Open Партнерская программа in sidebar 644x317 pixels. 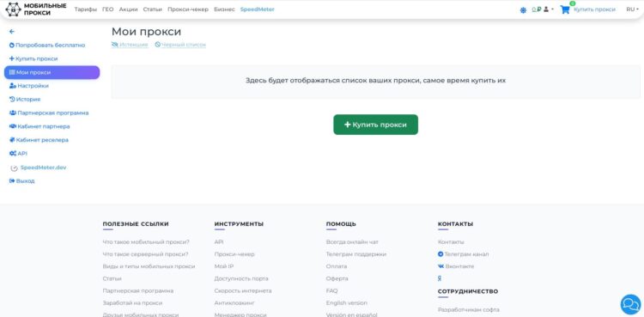(49, 113)
